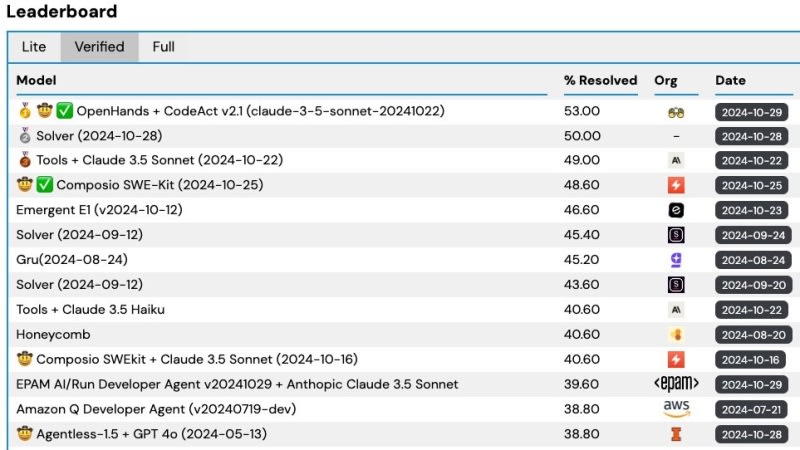The image size is (800, 450).
Task: Click the Honeycomb org icon
Action: point(675,335)
